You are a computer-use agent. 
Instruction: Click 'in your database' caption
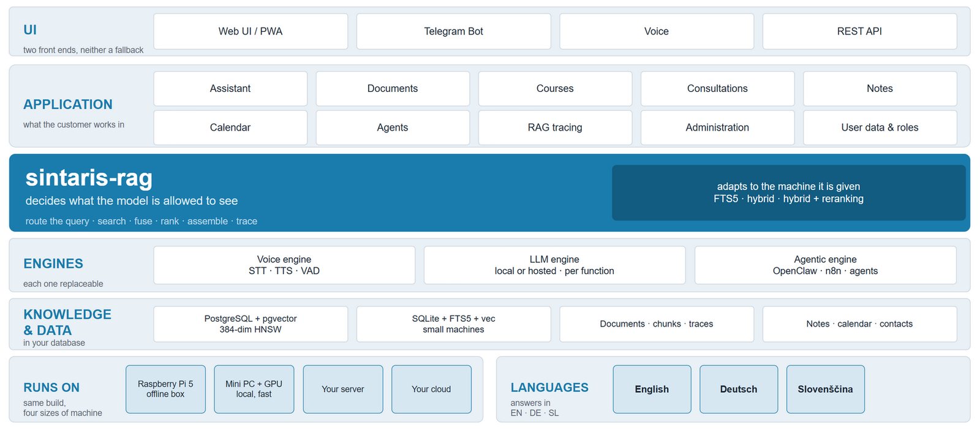pos(54,343)
